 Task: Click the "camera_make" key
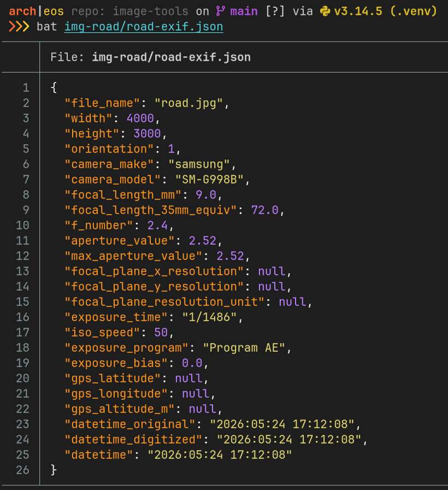pos(109,164)
